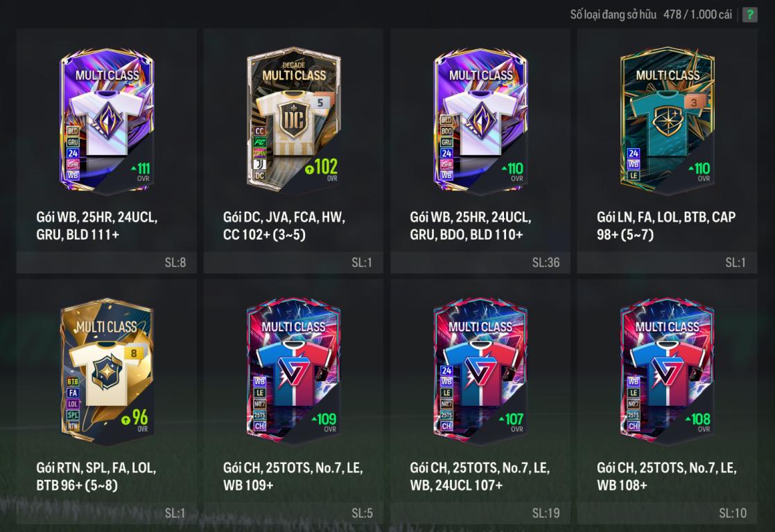Click the "Gói WB, 25HR, 24UCL, GRU, BLD 111+" label
This screenshot has width=775, height=532.
click(97, 226)
